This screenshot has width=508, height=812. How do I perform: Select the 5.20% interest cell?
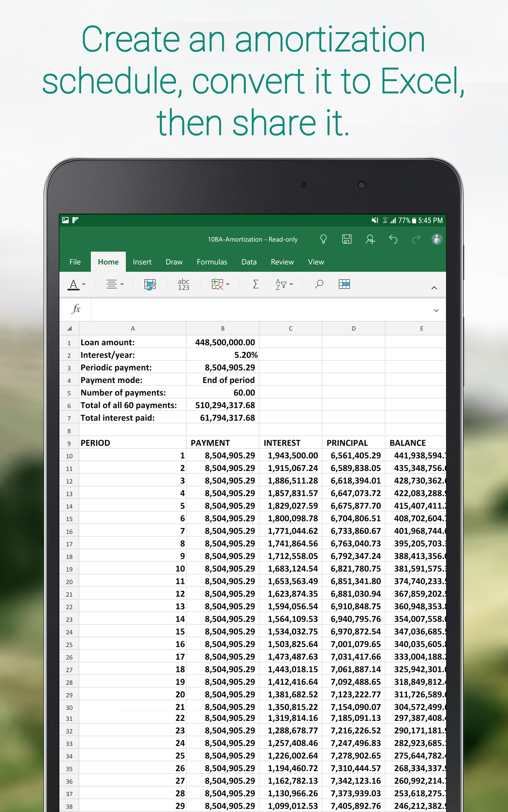pyautogui.click(x=223, y=355)
